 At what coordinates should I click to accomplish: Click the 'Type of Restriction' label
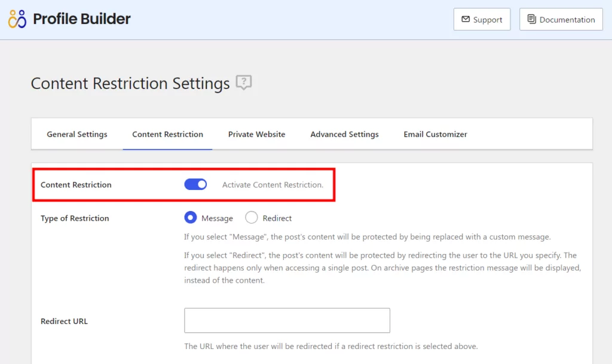[75, 218]
